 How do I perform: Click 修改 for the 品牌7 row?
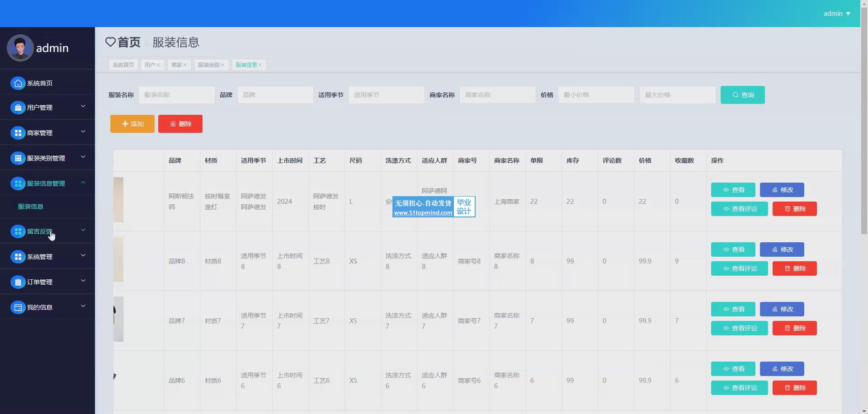point(782,309)
